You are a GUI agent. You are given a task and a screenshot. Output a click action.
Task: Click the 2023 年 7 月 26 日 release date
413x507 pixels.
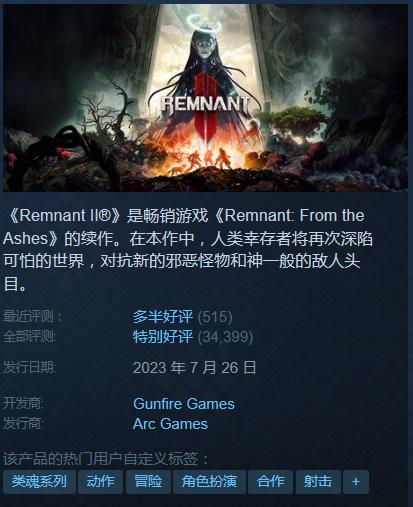pos(194,368)
